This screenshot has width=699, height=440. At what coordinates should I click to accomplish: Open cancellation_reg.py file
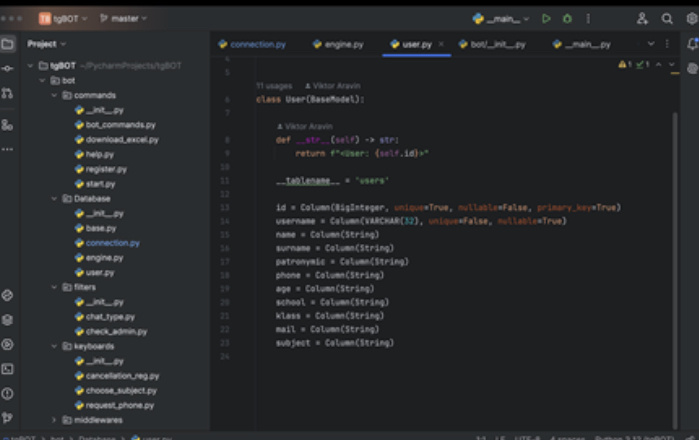coord(117,376)
